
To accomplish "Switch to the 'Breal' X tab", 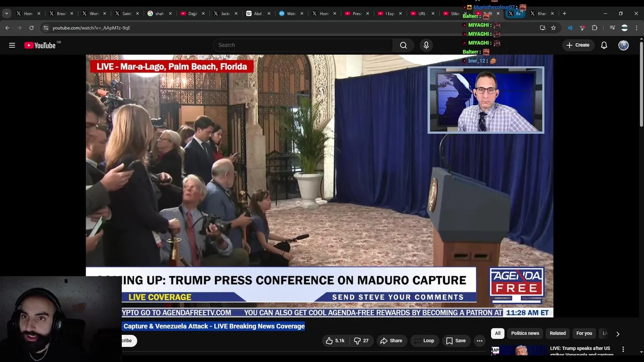I will (61, 14).
